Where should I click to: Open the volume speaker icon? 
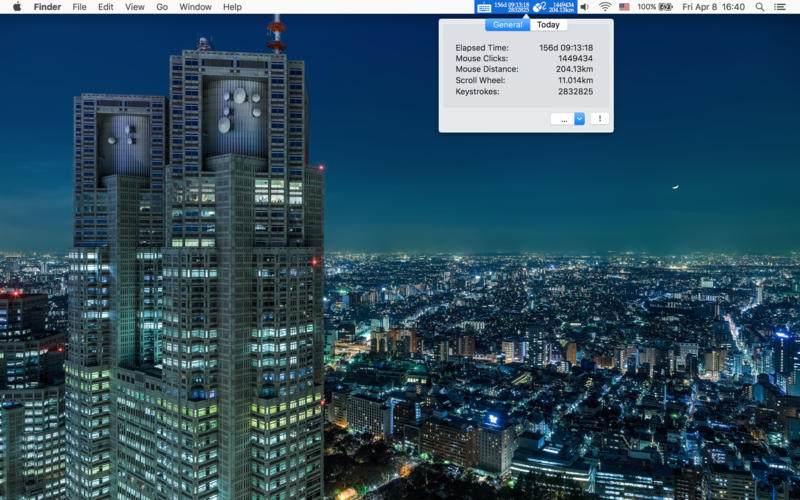coord(586,7)
